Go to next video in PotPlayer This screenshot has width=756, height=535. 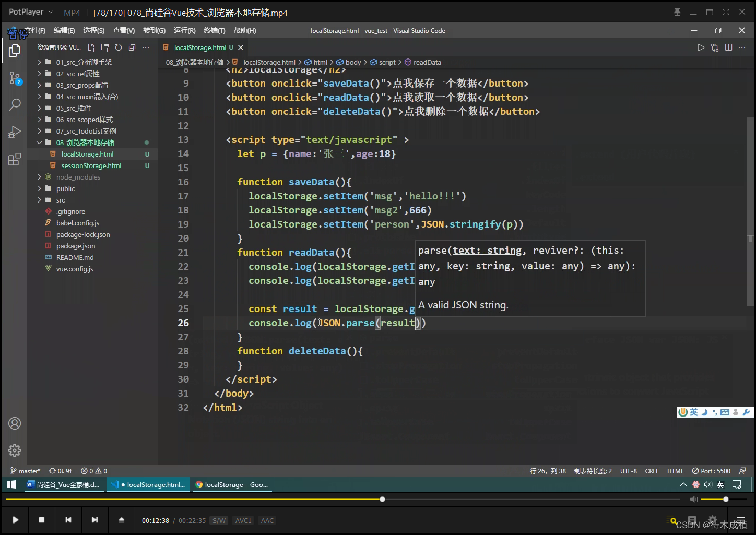tap(95, 520)
